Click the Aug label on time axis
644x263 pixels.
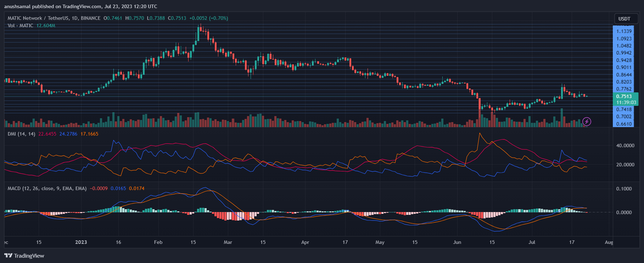pyautogui.click(x=609, y=242)
